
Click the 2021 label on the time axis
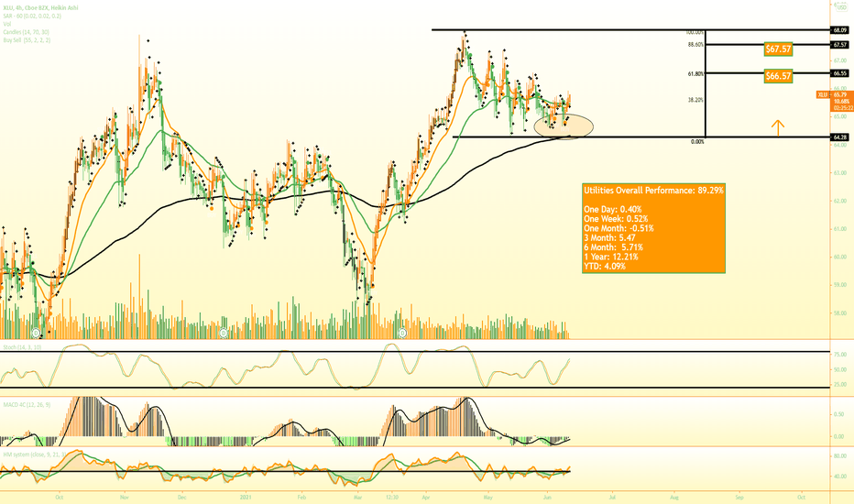coord(246,497)
